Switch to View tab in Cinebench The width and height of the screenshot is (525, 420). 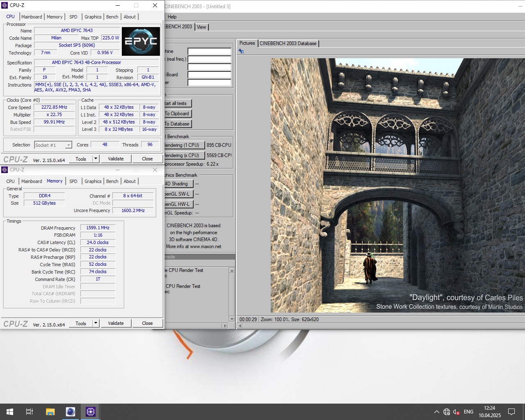click(x=201, y=27)
